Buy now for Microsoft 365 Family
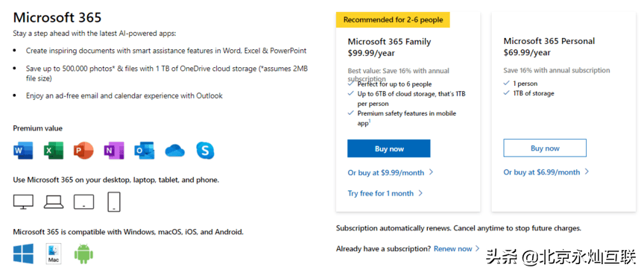Image resolution: width=644 pixels, height=273 pixels. 389,149
